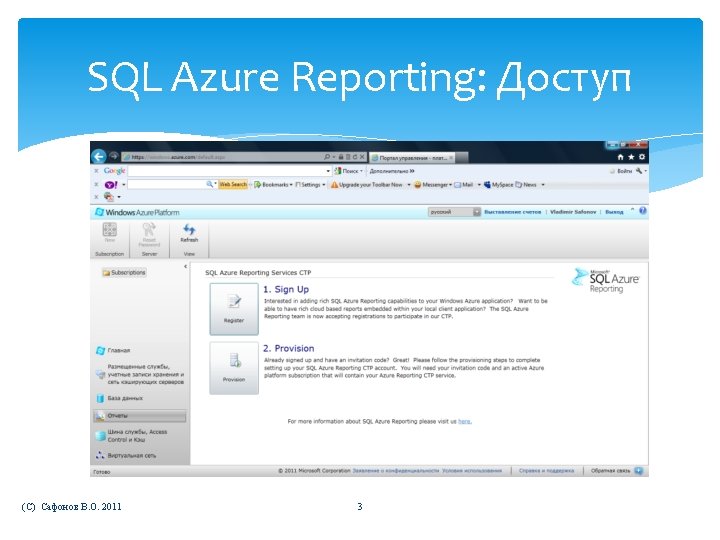Close the Yahoo toolbar with its X

click(x=96, y=185)
